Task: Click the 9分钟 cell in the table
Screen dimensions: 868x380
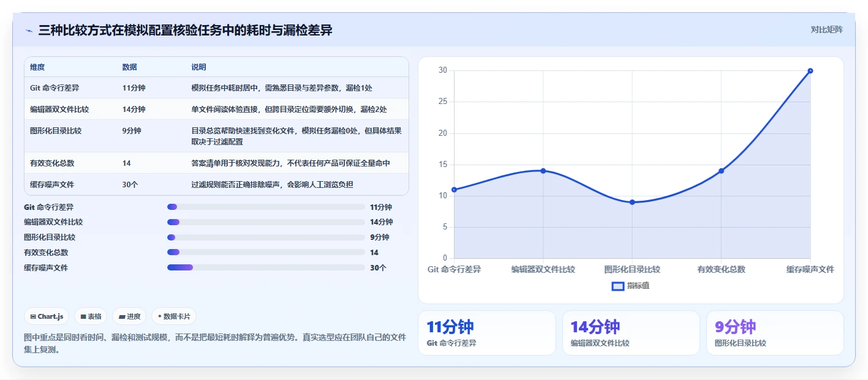Action: (x=132, y=131)
